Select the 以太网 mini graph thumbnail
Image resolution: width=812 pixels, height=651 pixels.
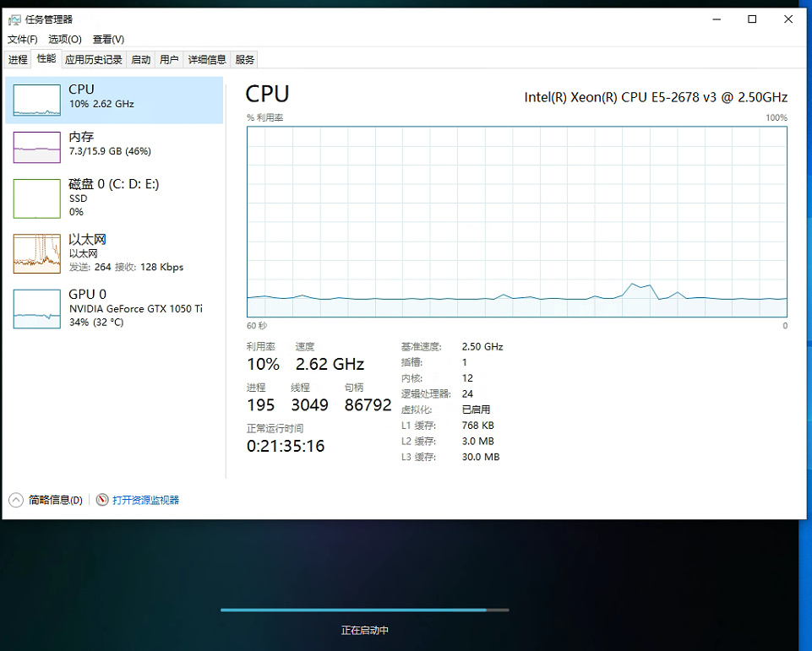pos(37,253)
